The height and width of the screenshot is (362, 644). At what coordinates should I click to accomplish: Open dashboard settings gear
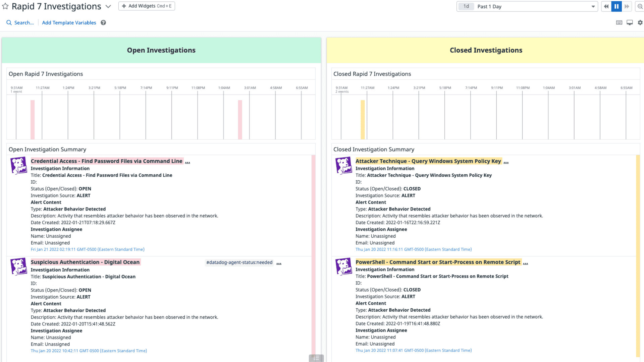point(640,22)
